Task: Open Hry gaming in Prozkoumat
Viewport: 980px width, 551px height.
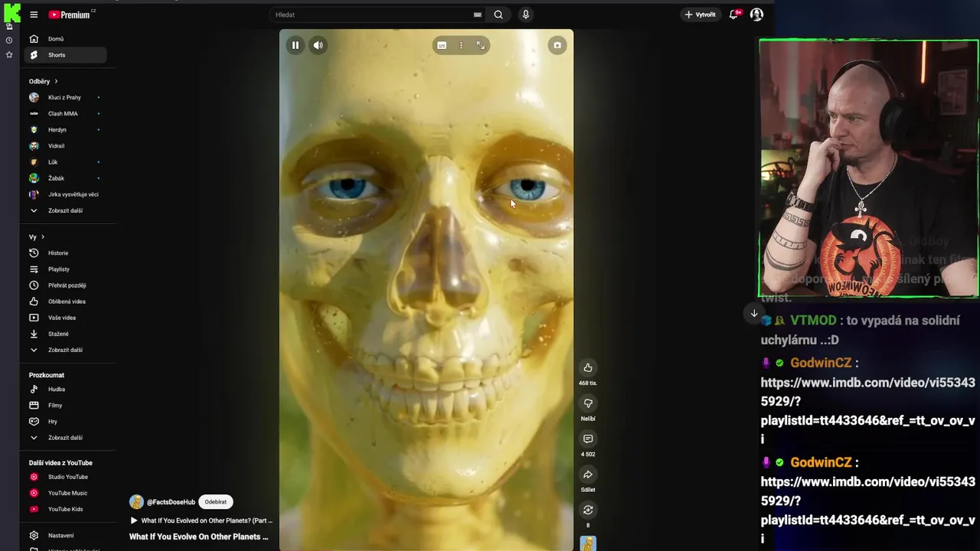Action: [65, 421]
